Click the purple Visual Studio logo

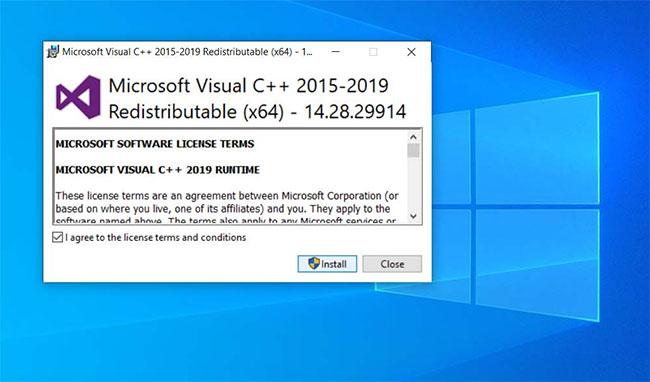click(x=78, y=97)
